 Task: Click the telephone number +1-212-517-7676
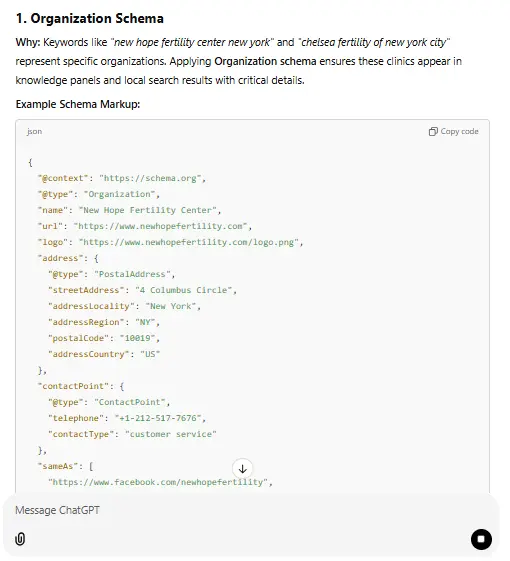[x=158, y=418]
